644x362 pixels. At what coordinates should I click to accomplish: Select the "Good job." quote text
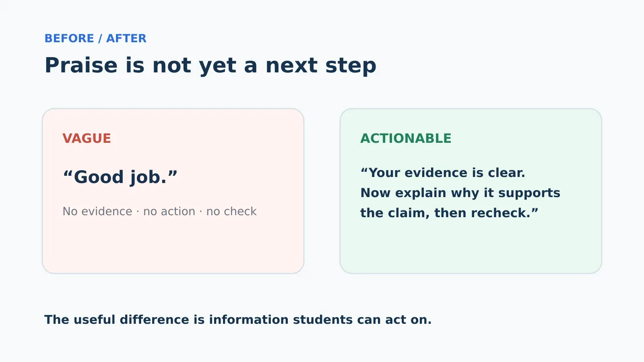[x=120, y=177]
